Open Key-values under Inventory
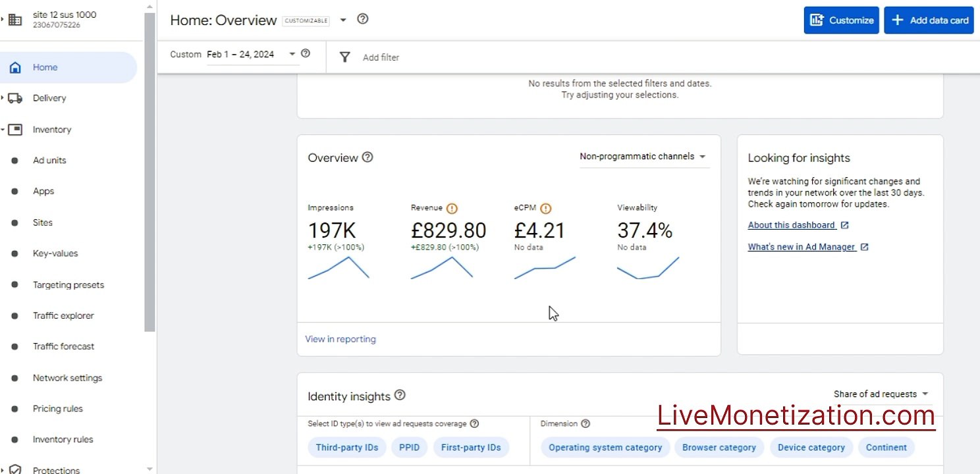Screen dimensions: 980x474 (55, 253)
